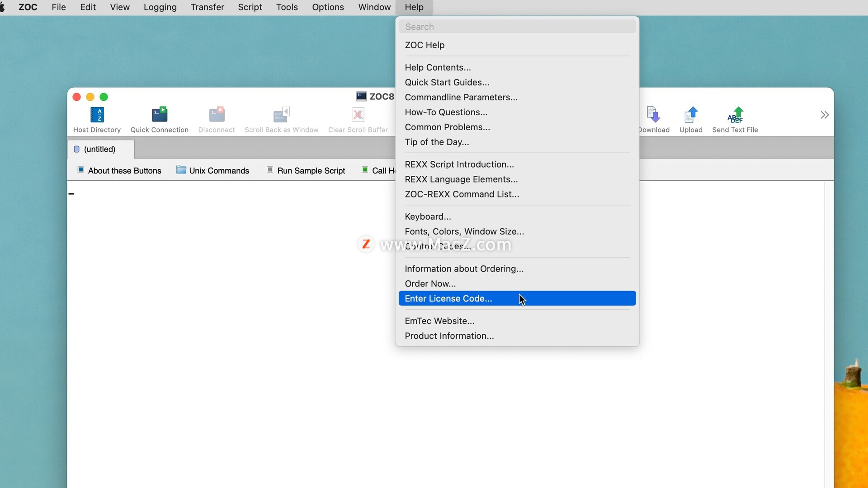Open the ZOC application menu
Screen dimensions: 868x488
[x=28, y=7]
